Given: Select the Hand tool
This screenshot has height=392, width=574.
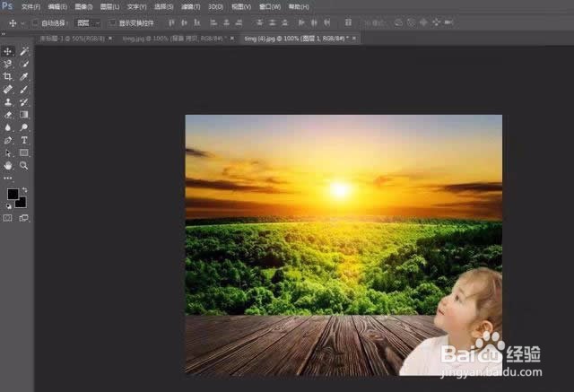Looking at the screenshot, I should [x=8, y=166].
